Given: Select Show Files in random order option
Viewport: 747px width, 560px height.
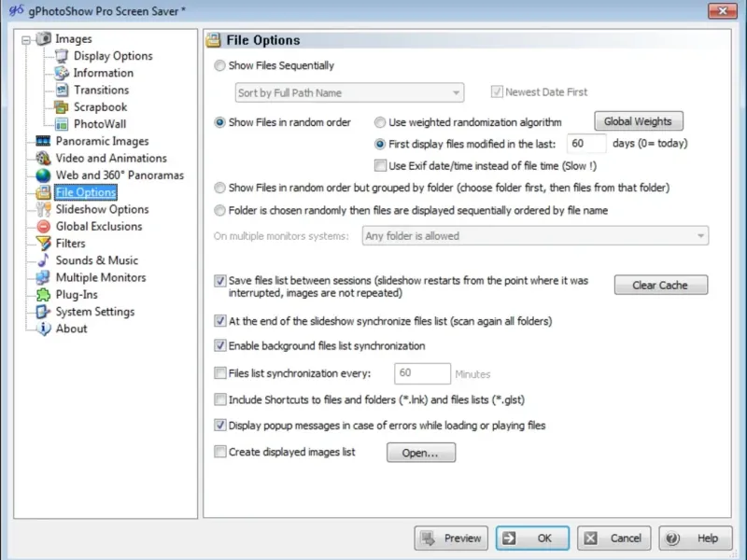Looking at the screenshot, I should coord(219,122).
